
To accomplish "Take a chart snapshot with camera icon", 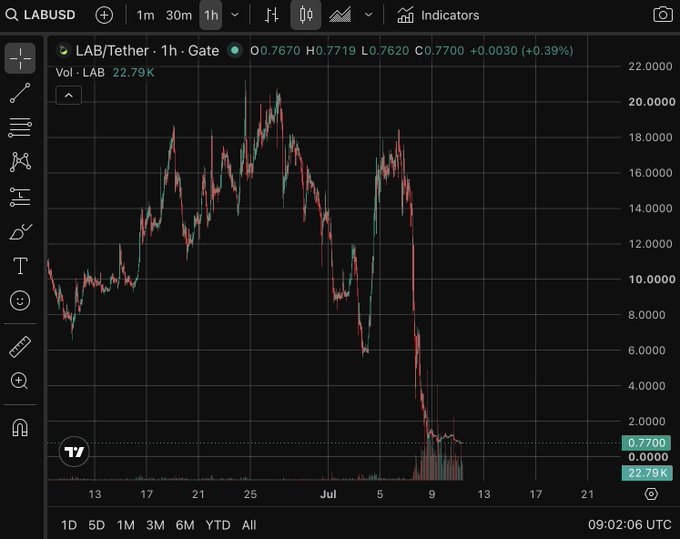I will coord(663,15).
